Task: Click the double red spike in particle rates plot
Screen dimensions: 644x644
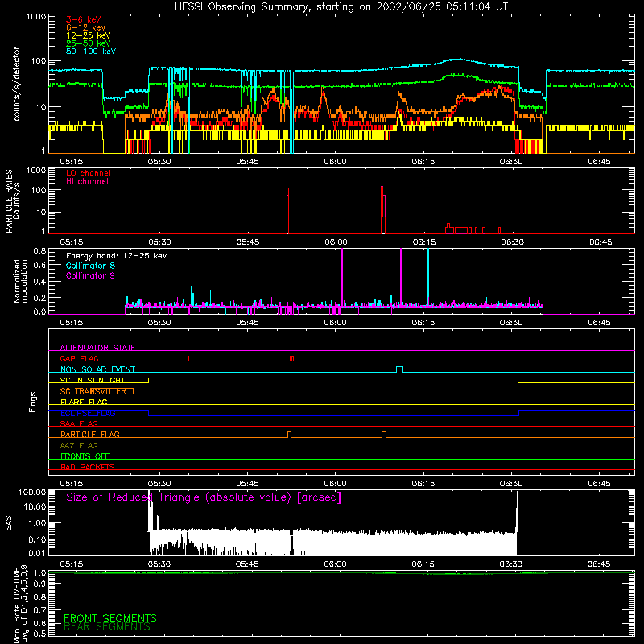Action: pyautogui.click(x=383, y=209)
